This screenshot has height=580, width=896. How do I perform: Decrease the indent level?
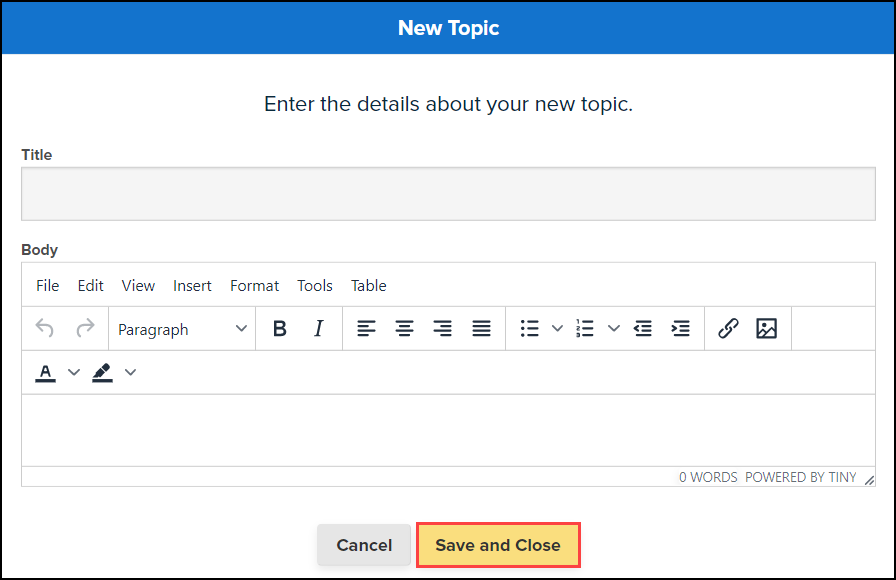click(643, 328)
